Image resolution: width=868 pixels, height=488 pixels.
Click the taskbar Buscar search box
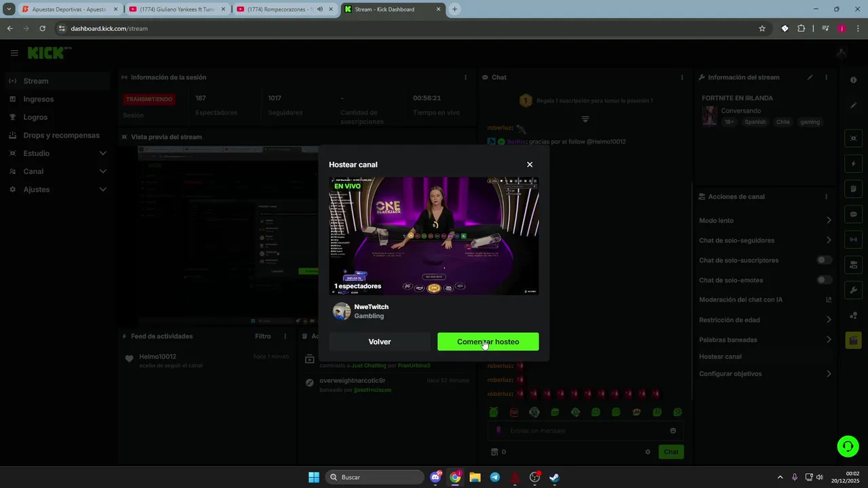(375, 477)
